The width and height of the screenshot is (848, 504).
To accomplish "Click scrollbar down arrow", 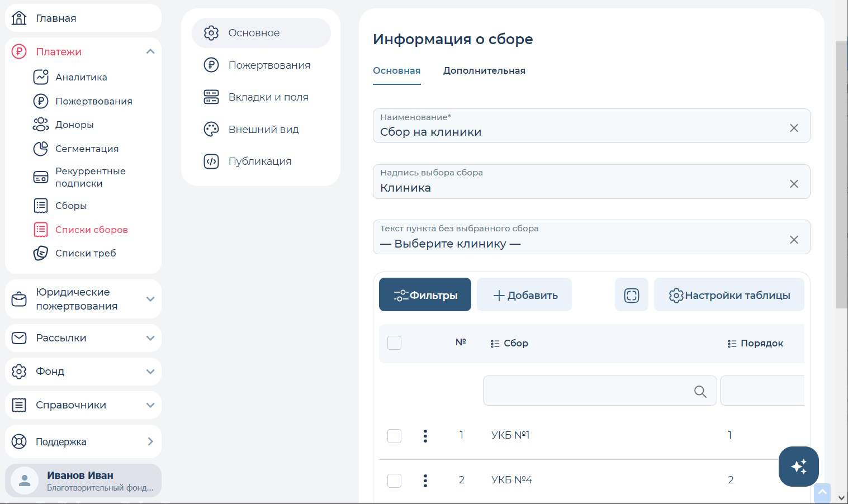I will click(x=841, y=497).
